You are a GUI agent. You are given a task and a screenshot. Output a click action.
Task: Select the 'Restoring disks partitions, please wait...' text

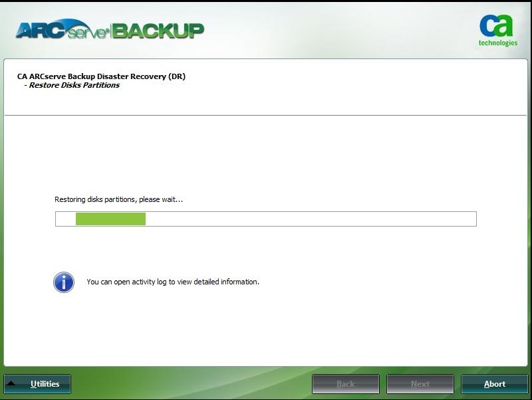click(119, 199)
